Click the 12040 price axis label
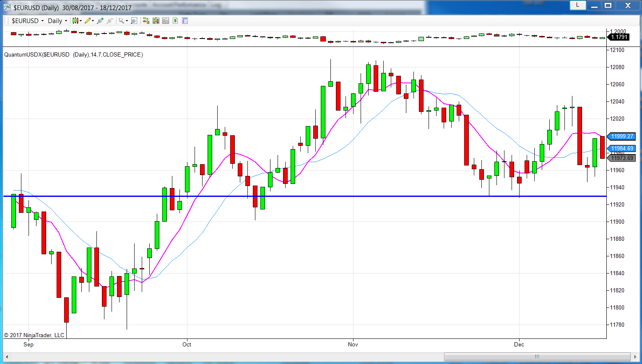The image size is (642, 364). (617, 101)
